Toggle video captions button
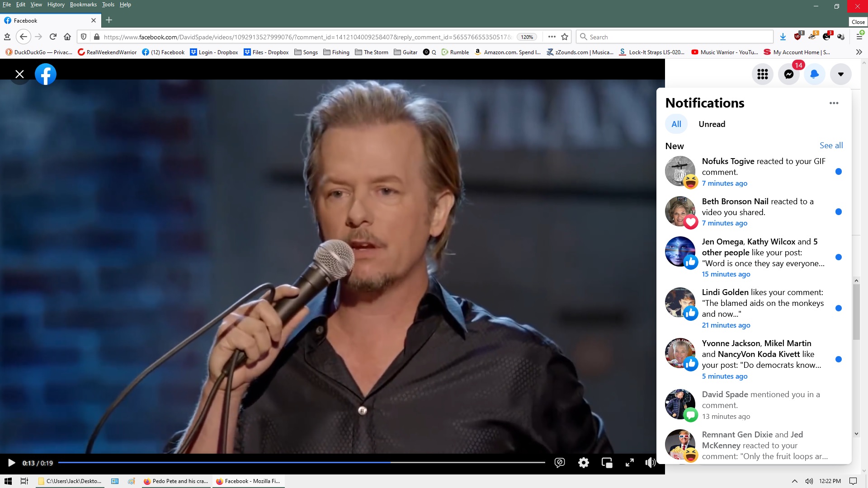This screenshot has height=488, width=868. tap(560, 463)
